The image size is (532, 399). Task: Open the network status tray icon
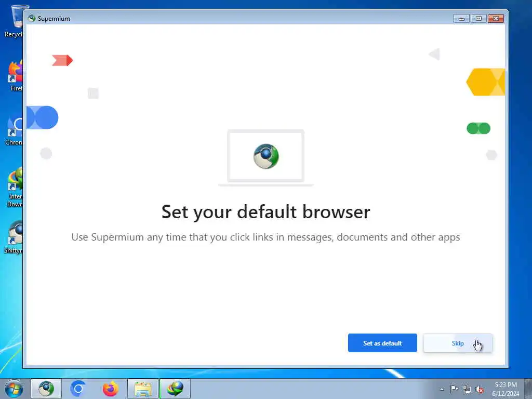[467, 389]
